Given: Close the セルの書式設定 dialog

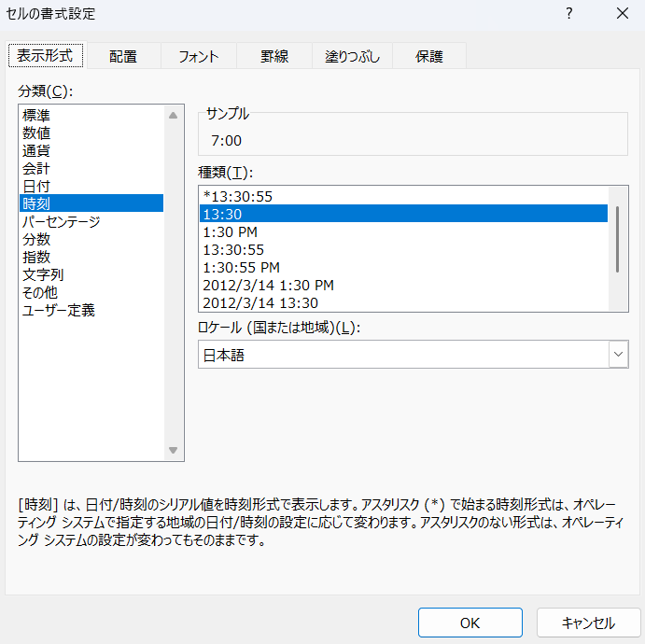Looking at the screenshot, I should [x=622, y=14].
